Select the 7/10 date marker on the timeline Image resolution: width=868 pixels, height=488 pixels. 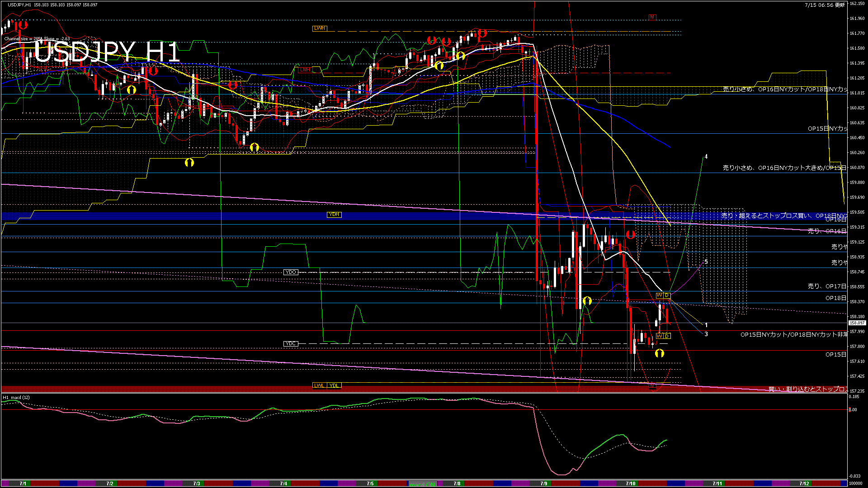tap(631, 483)
